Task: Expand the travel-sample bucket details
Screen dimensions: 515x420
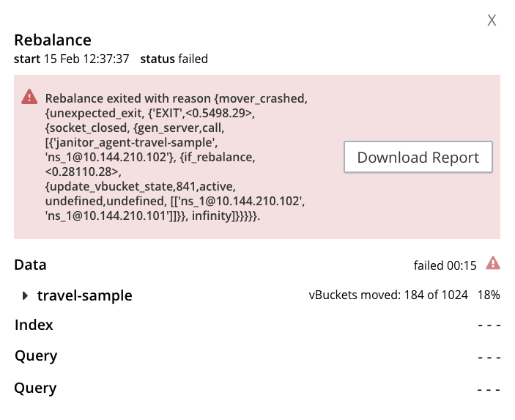Action: [x=26, y=296]
